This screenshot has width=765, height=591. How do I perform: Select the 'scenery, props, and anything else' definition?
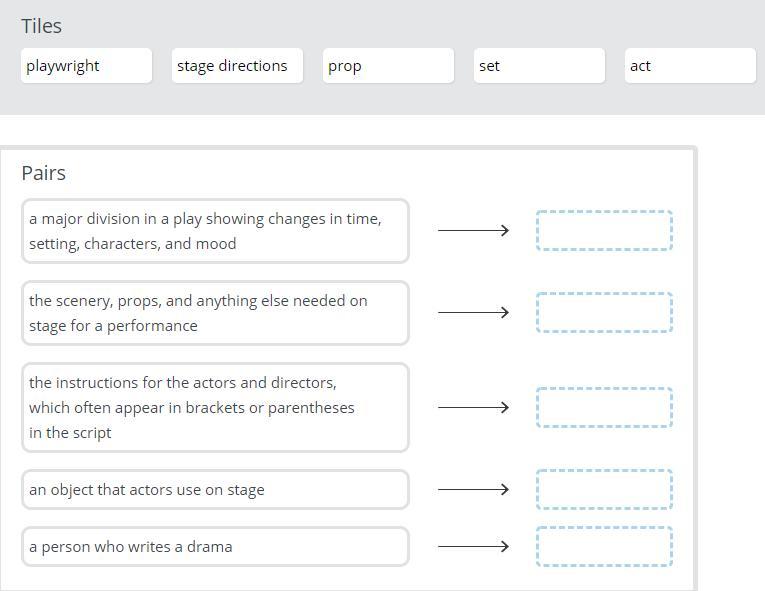coord(215,313)
